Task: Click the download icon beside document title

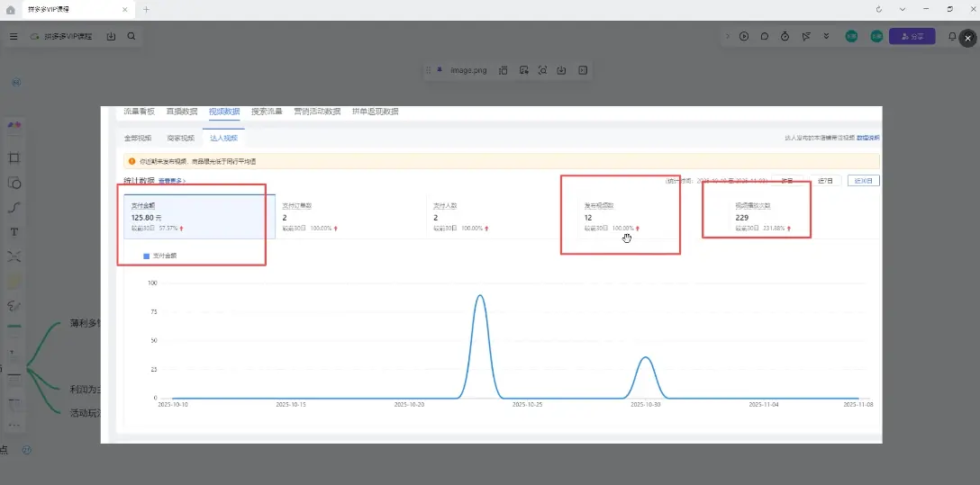Action: 111,37
